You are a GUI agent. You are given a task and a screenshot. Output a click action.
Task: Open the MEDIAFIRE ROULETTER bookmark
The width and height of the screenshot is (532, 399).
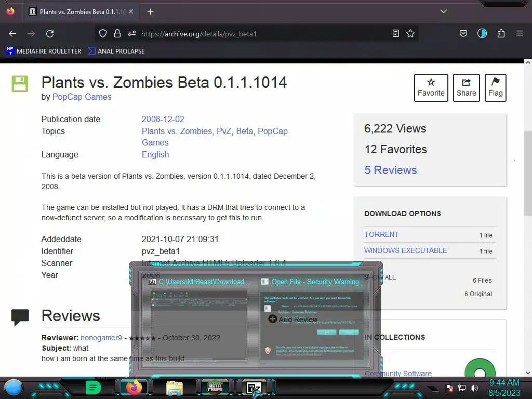[x=44, y=51]
